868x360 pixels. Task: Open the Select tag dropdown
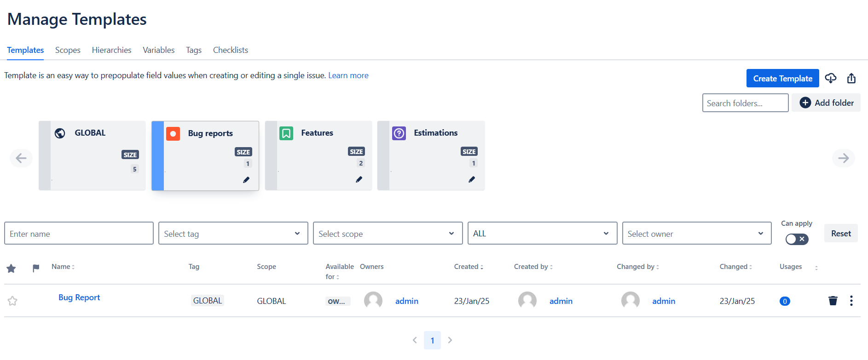tap(233, 234)
